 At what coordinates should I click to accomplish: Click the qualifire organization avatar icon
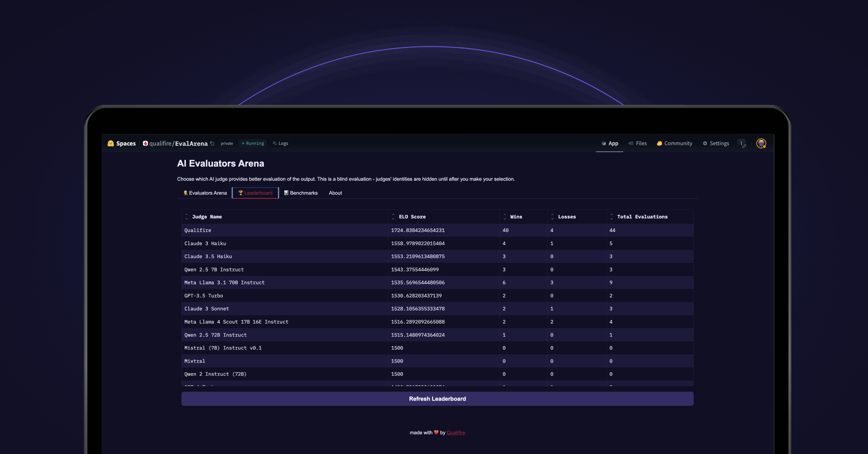(145, 144)
